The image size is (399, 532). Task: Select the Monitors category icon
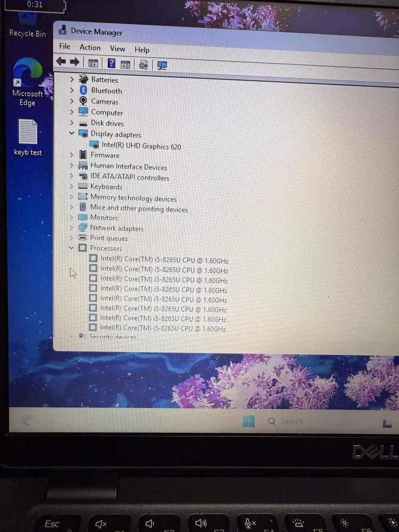(83, 217)
